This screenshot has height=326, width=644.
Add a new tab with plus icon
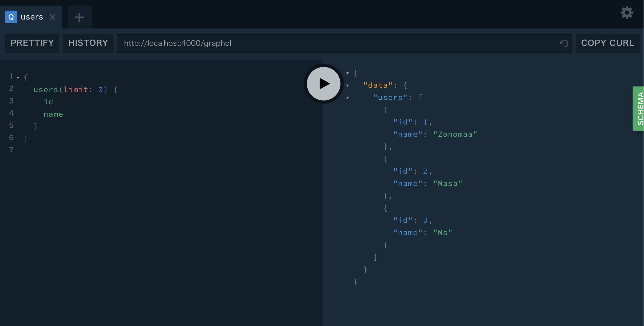click(79, 17)
